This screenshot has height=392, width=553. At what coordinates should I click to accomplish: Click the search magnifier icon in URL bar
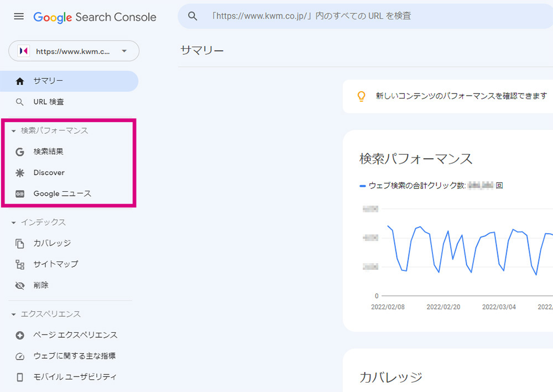[x=192, y=16]
